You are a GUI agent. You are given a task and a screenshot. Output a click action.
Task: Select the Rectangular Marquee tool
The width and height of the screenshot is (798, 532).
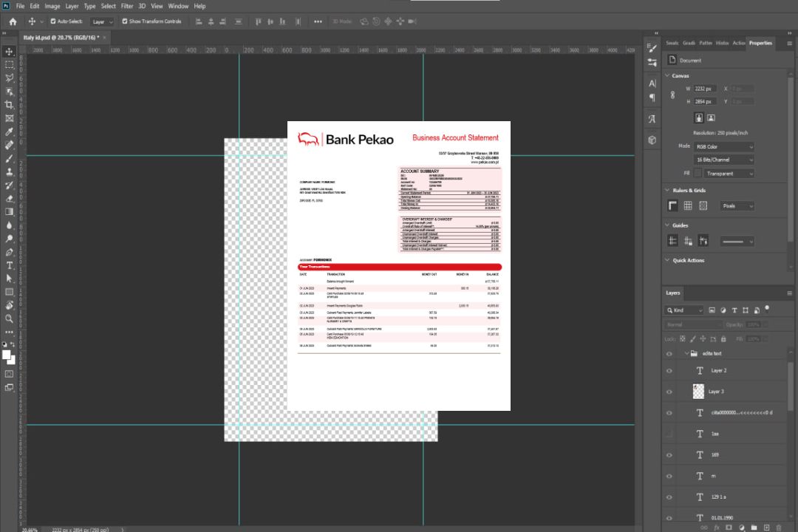pyautogui.click(x=9, y=65)
